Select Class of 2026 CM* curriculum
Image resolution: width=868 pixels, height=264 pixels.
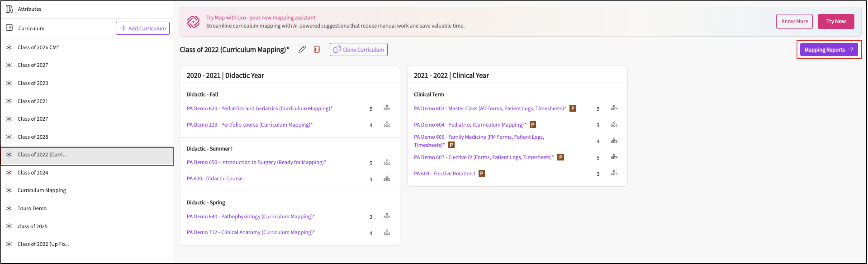tap(38, 47)
